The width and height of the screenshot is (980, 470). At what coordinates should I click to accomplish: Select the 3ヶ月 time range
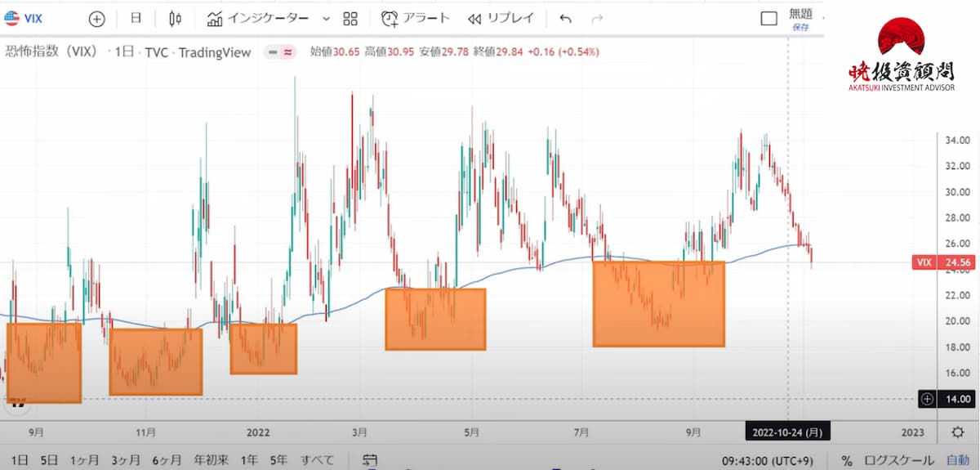click(x=124, y=460)
